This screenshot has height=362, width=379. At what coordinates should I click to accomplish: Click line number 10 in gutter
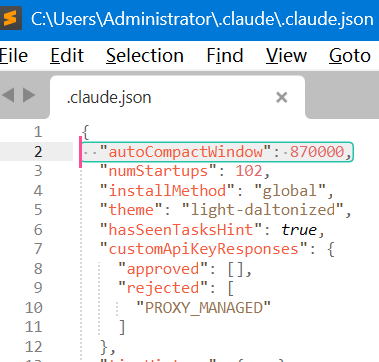point(34,308)
